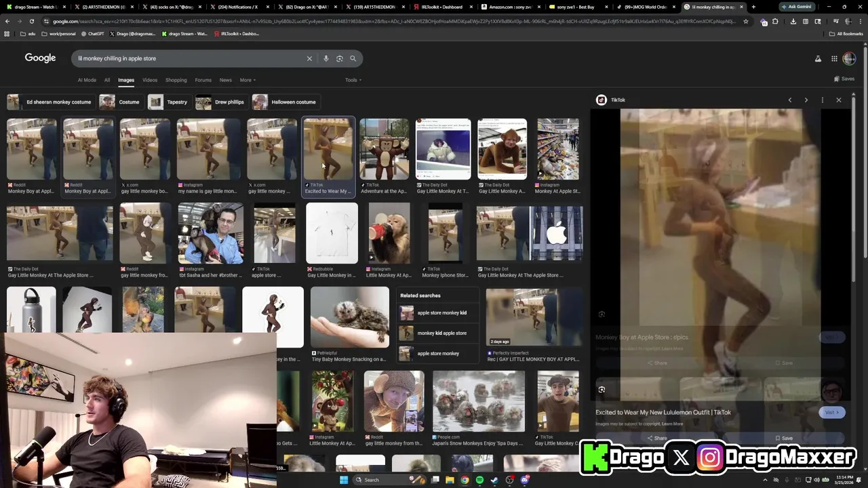Show previous image in preview panel
The image size is (868, 488).
(789, 100)
